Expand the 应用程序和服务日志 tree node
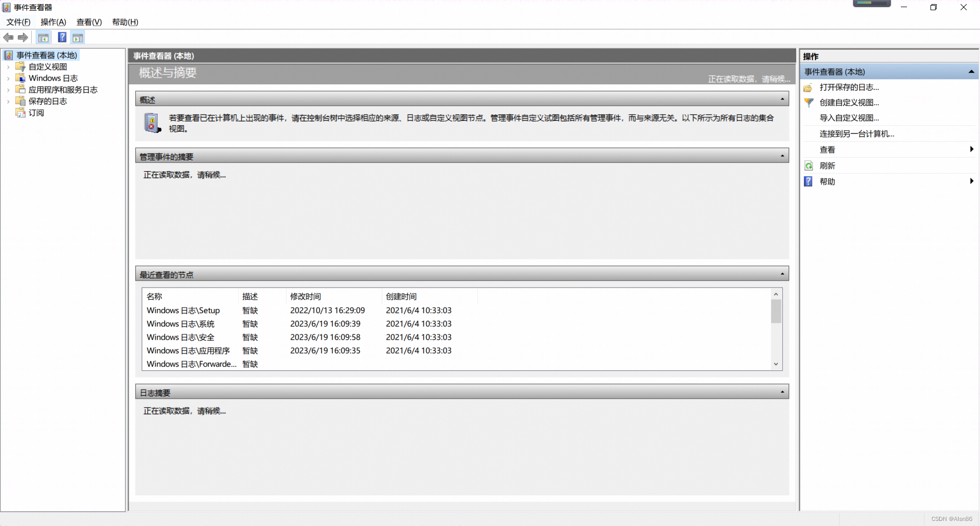Viewport: 980px width, 526px height. click(x=8, y=90)
